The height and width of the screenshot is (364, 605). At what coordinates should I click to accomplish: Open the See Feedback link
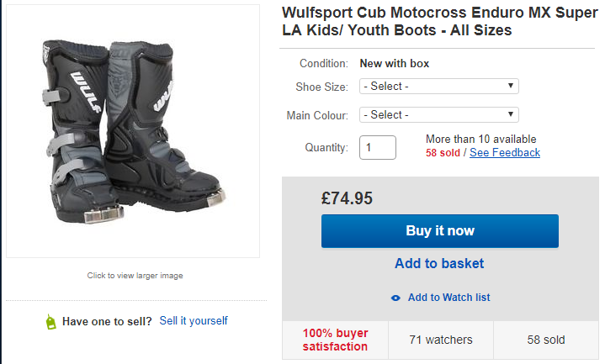505,153
